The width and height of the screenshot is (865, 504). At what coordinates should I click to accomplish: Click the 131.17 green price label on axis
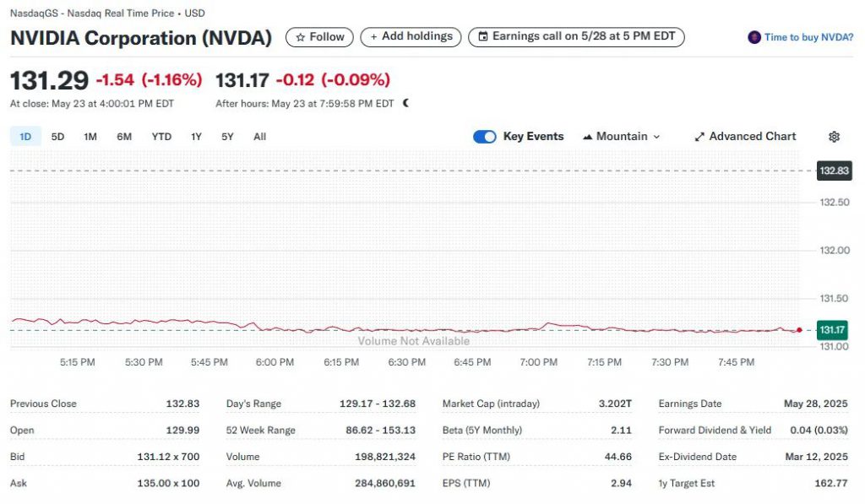click(832, 330)
